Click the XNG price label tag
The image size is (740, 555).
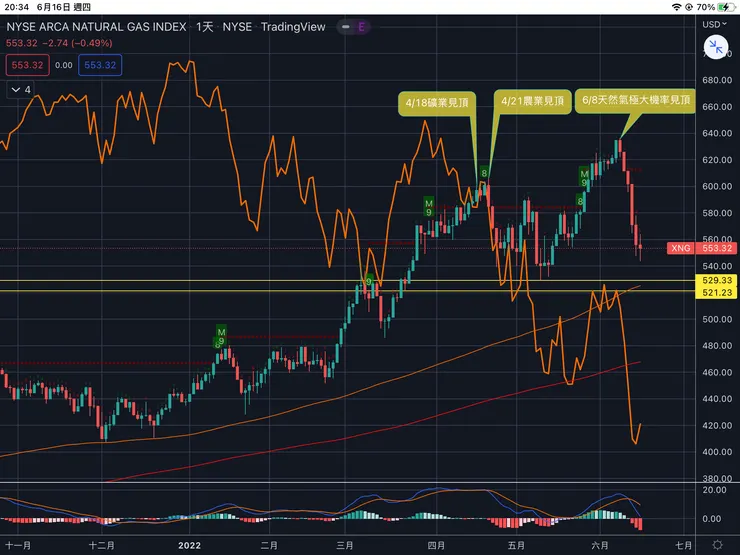point(681,248)
